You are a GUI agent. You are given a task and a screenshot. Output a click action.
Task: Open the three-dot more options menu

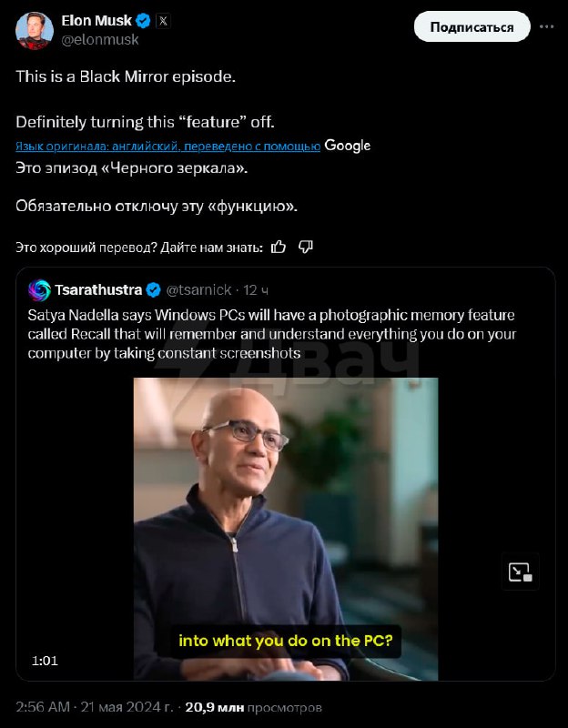click(547, 27)
